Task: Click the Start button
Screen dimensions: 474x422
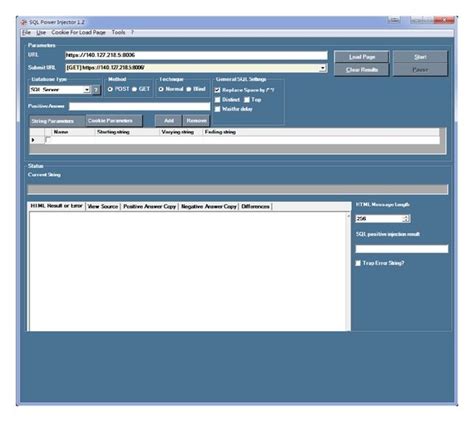Action: pyautogui.click(x=420, y=57)
